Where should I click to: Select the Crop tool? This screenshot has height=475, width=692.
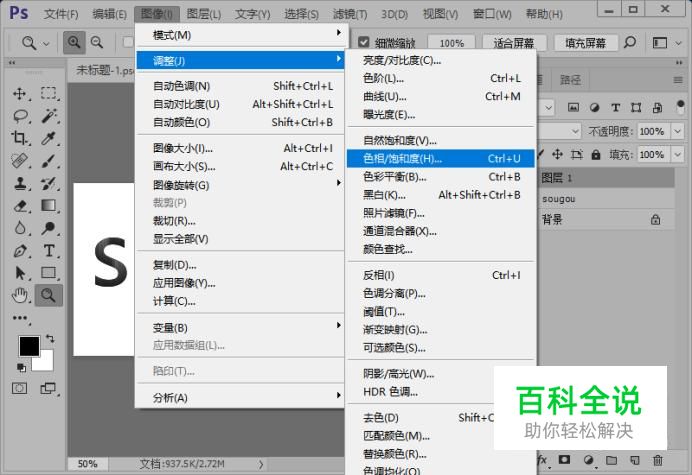[20, 138]
